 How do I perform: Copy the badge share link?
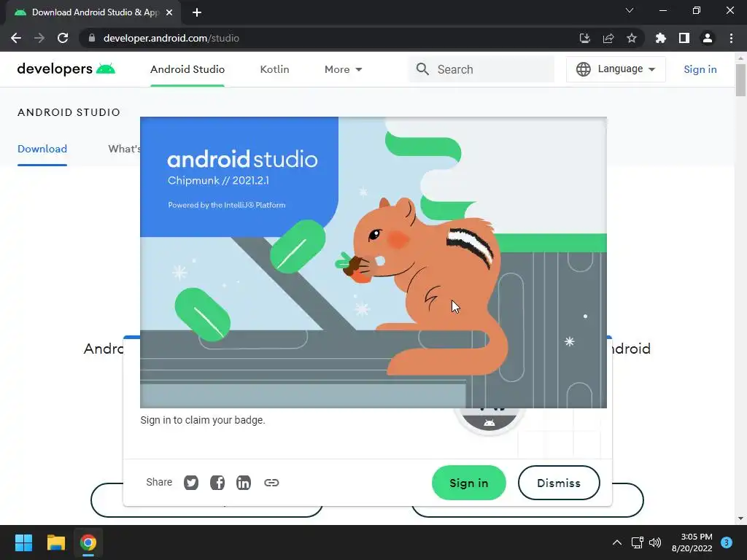[x=271, y=483]
